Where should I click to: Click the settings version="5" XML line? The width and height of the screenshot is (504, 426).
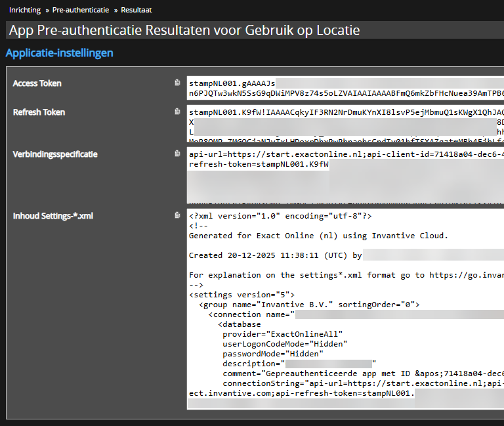241,295
